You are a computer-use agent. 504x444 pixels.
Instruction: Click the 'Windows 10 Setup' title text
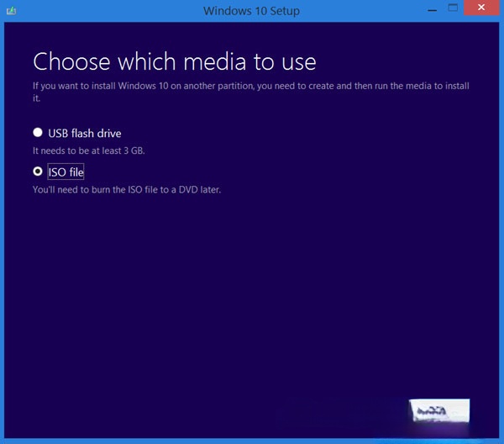pos(251,11)
